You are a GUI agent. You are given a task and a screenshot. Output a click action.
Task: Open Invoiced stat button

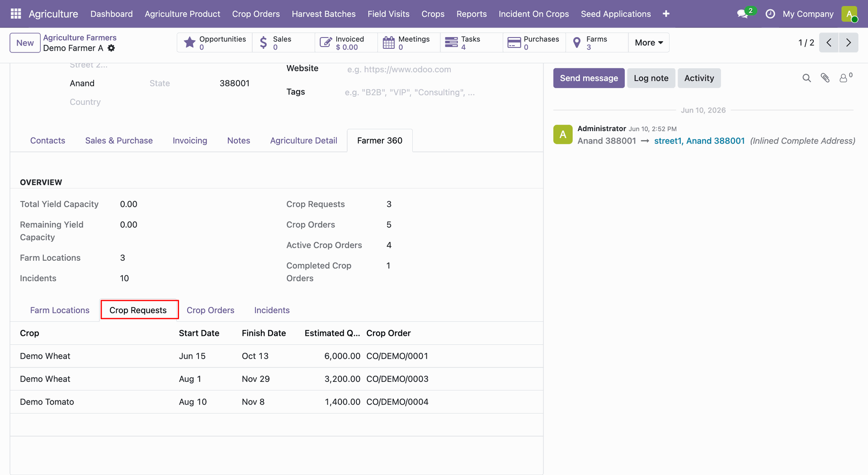pos(346,42)
